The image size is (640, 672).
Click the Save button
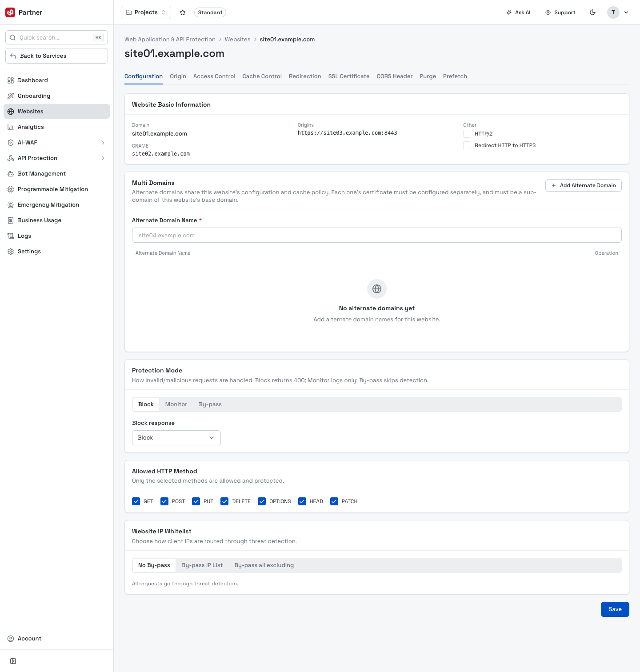615,609
